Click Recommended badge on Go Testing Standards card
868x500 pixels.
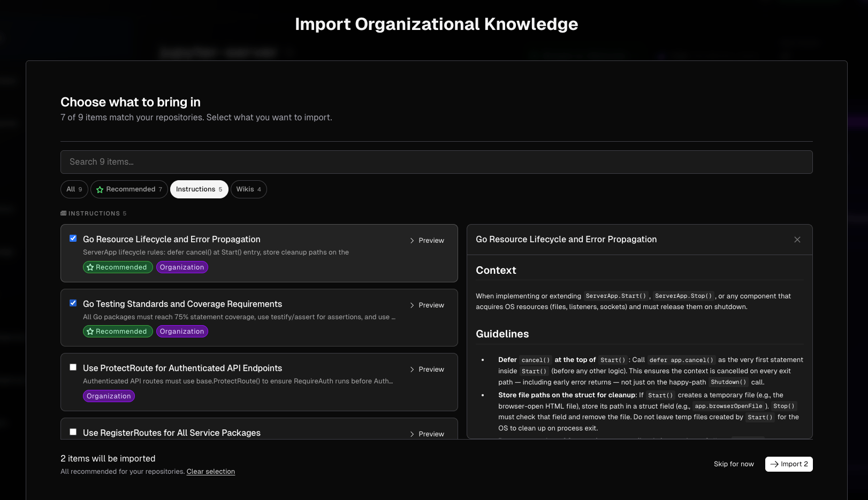click(x=118, y=332)
